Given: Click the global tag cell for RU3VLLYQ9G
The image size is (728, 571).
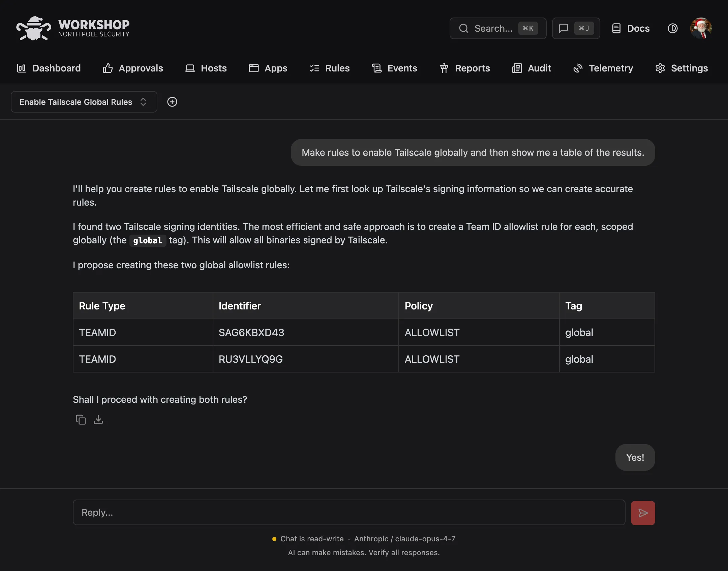Looking at the screenshot, I should click(607, 359).
